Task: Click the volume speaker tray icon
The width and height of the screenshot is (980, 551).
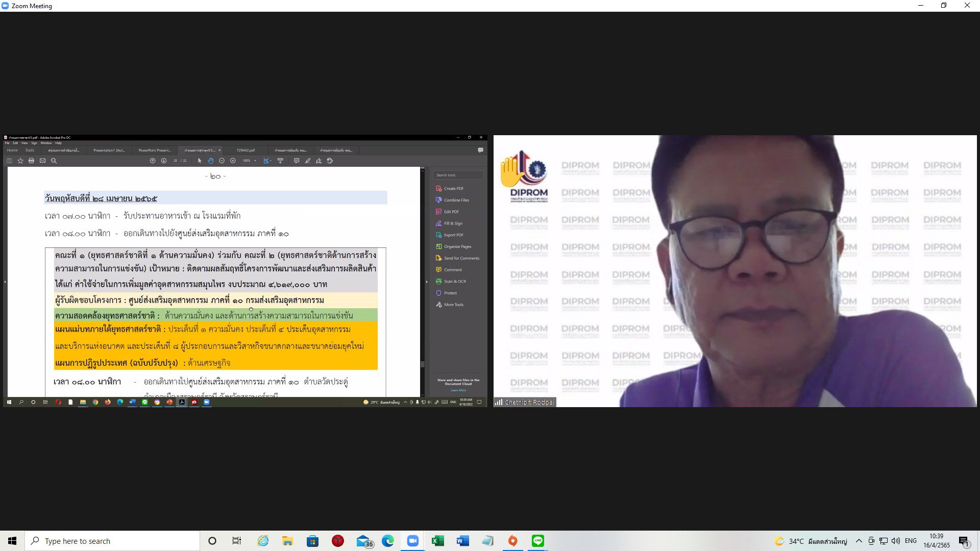Action: (895, 541)
